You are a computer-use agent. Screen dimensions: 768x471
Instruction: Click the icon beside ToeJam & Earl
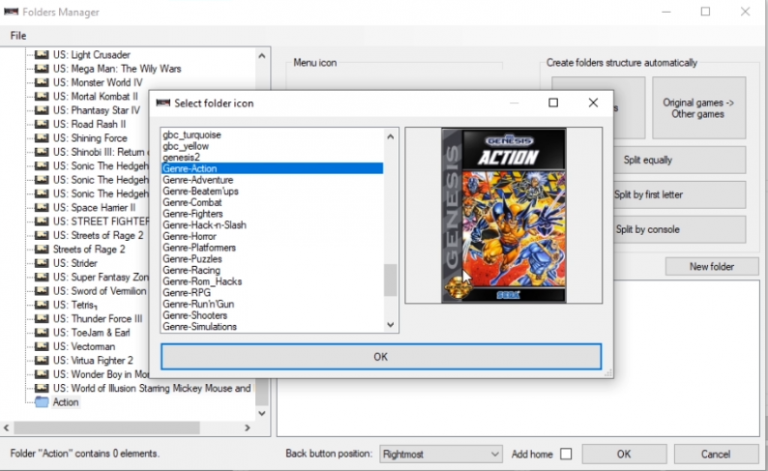point(41,332)
